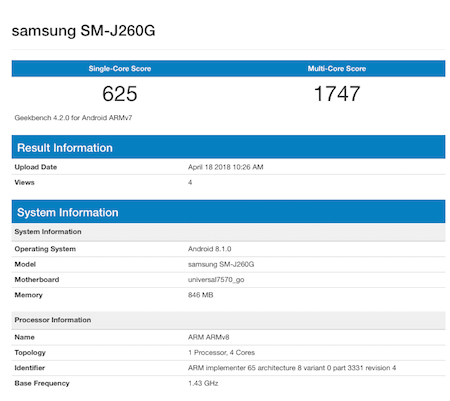Click the Memory label
The width and height of the screenshot is (450, 401).
point(28,295)
